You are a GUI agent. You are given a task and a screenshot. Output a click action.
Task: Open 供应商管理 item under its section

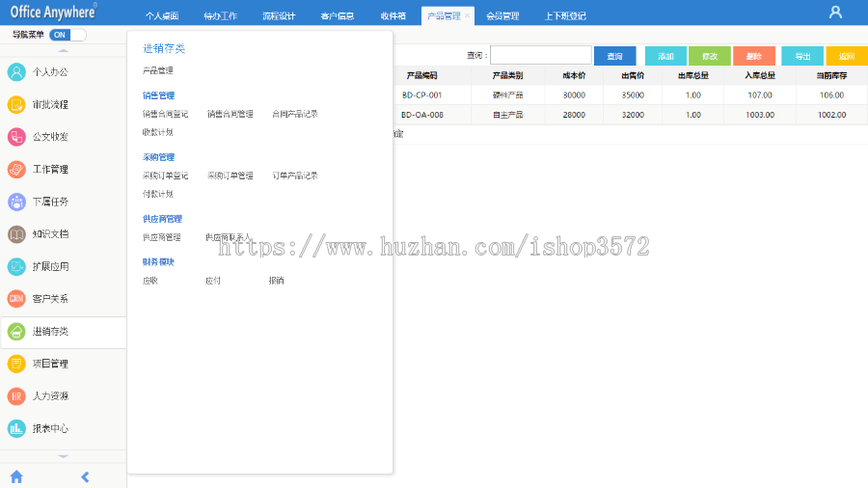pyautogui.click(x=162, y=237)
